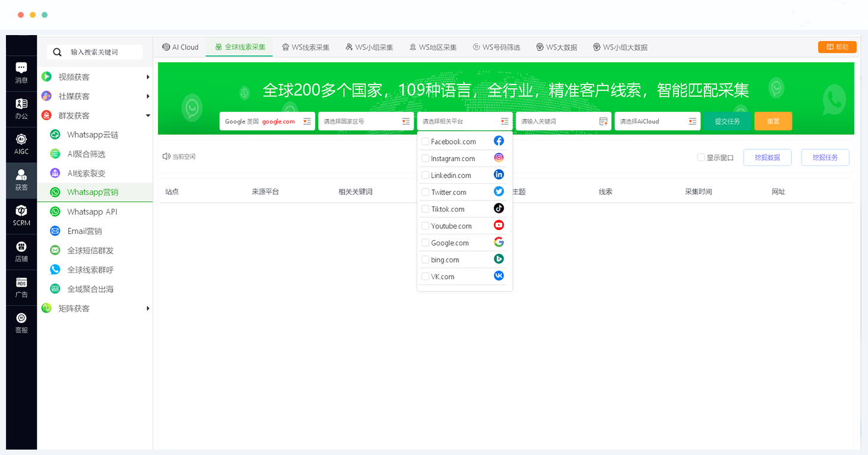The width and height of the screenshot is (868, 455).
Task: Click the green 提交任务 button
Action: pyautogui.click(x=727, y=121)
